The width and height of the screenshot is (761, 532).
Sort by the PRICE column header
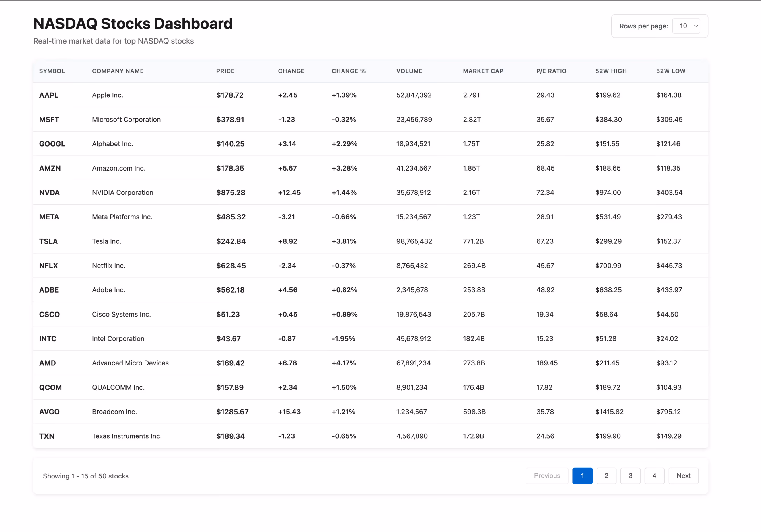click(x=225, y=71)
